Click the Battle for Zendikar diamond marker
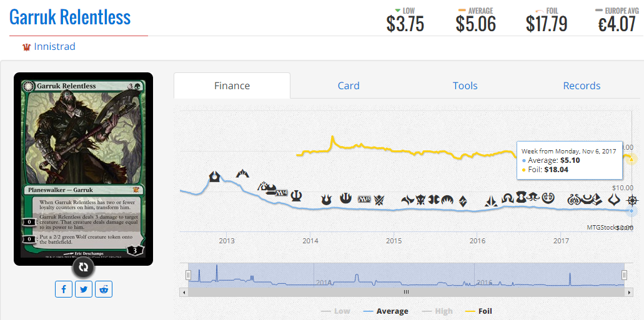The height and width of the screenshot is (320, 644). click(x=463, y=201)
